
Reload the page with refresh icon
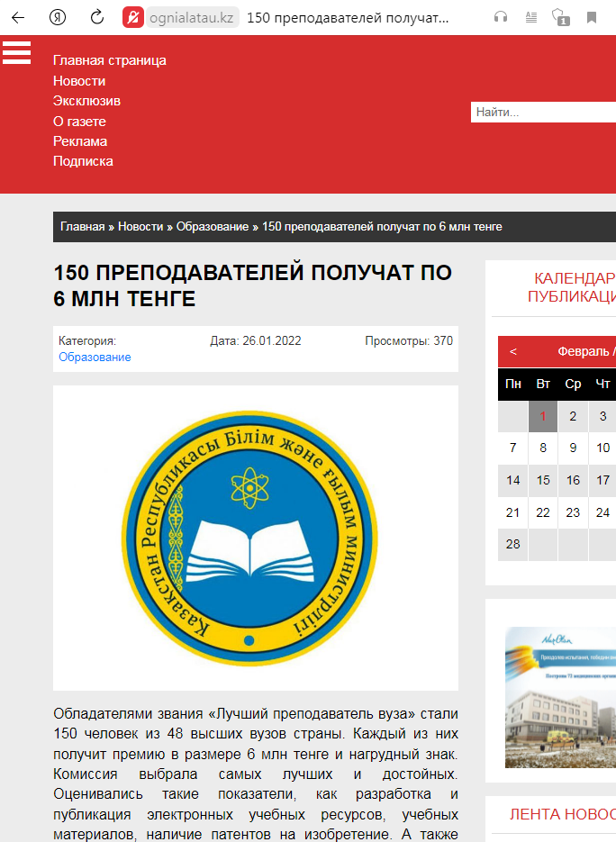coord(97,17)
